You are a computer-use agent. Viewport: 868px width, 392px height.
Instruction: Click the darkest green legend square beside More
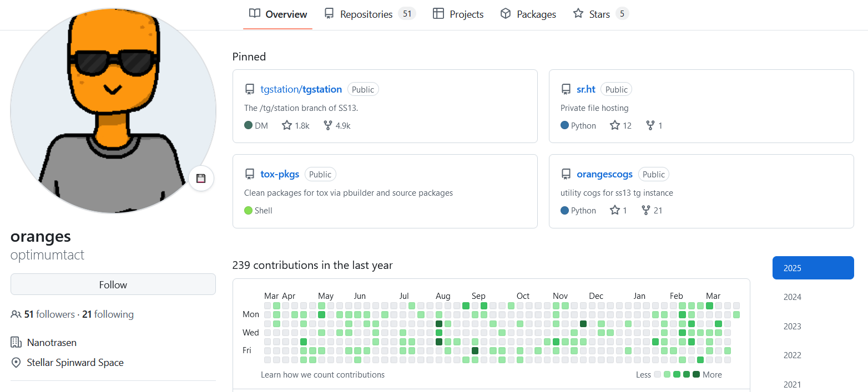pos(696,374)
